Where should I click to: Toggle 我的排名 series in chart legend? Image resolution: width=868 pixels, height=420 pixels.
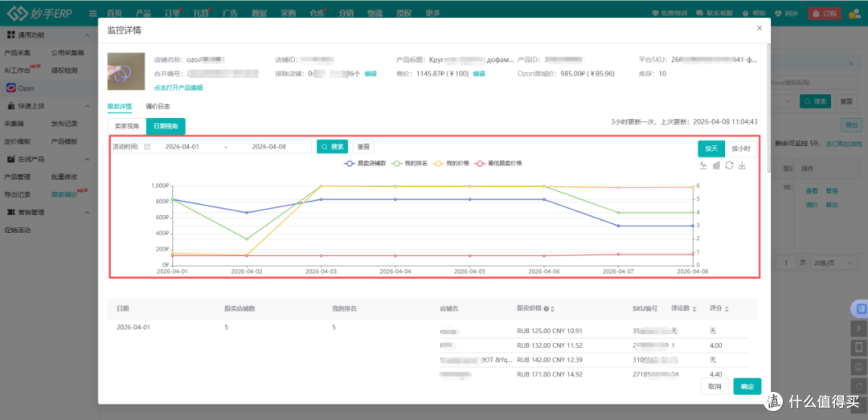coord(408,163)
